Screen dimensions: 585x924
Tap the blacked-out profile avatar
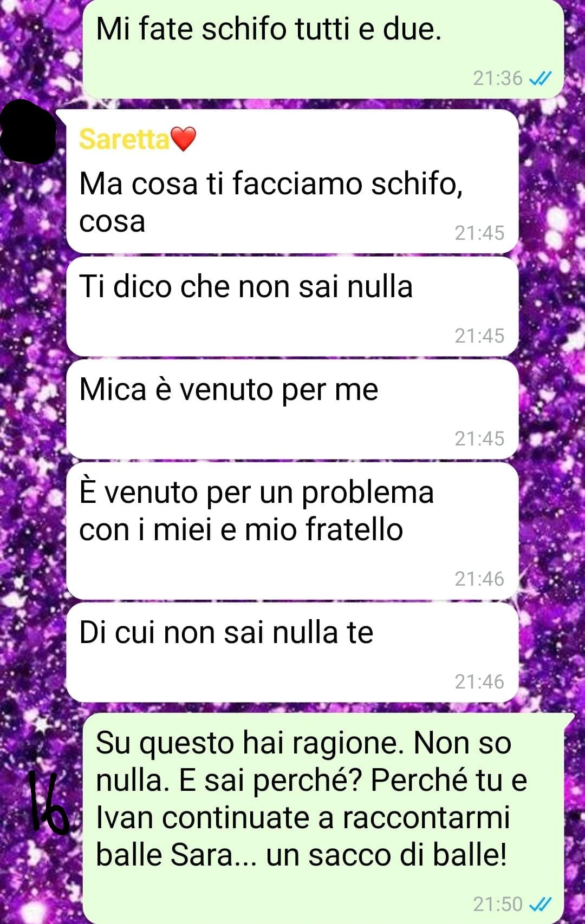27,132
